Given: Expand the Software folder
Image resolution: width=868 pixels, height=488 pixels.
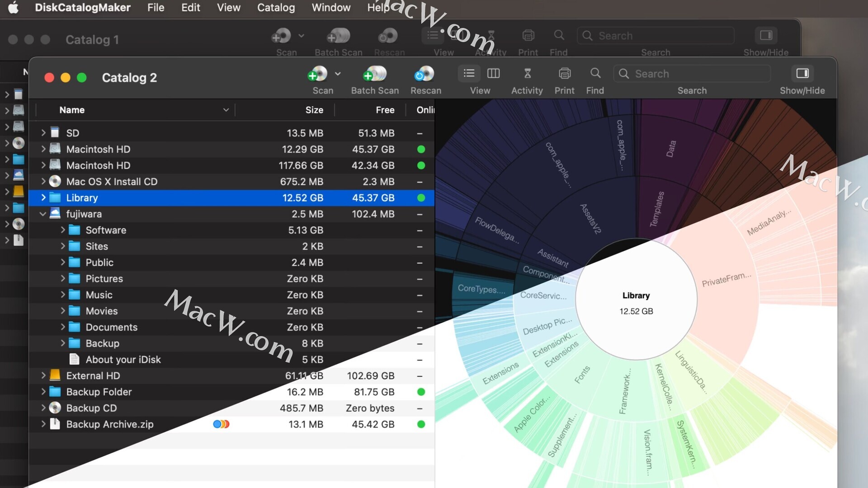Looking at the screenshot, I should 63,230.
